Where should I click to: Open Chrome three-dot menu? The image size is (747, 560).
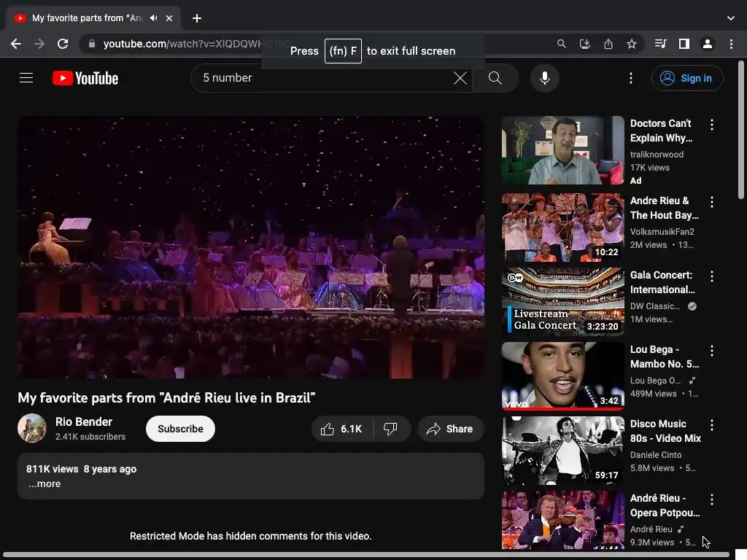(x=731, y=44)
